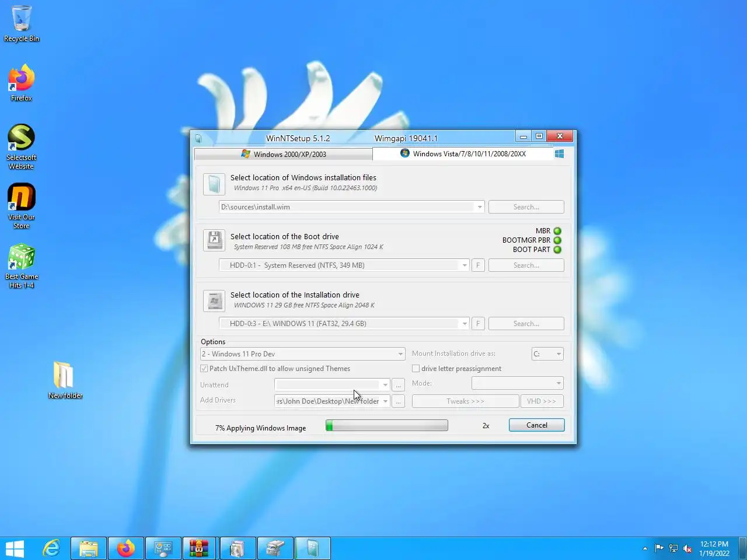The width and height of the screenshot is (747, 560).
Task: Open Tweaks >>> options
Action: (465, 401)
